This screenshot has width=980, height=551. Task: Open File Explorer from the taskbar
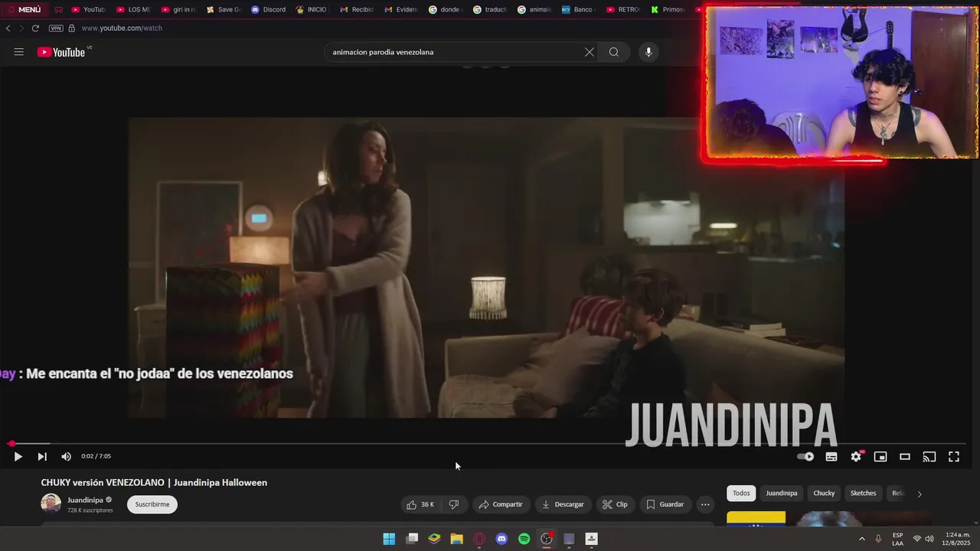(456, 539)
